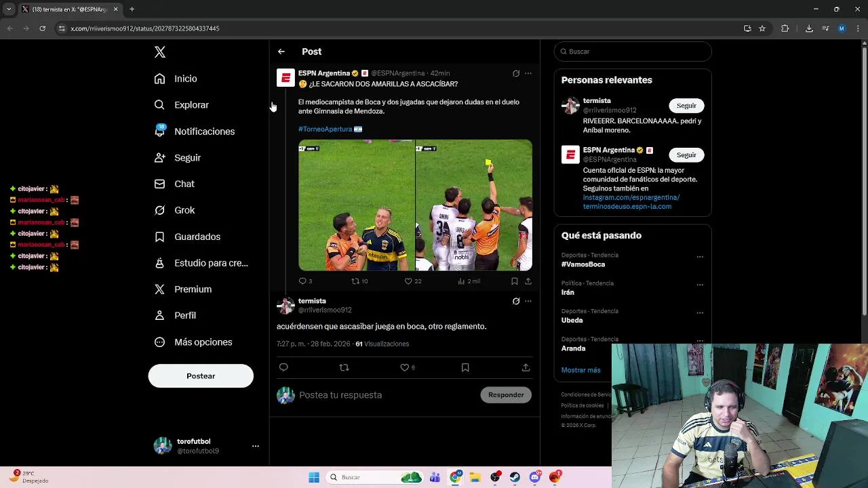Open the browser extensions puzzle icon
The image size is (868, 488).
pyautogui.click(x=785, y=28)
